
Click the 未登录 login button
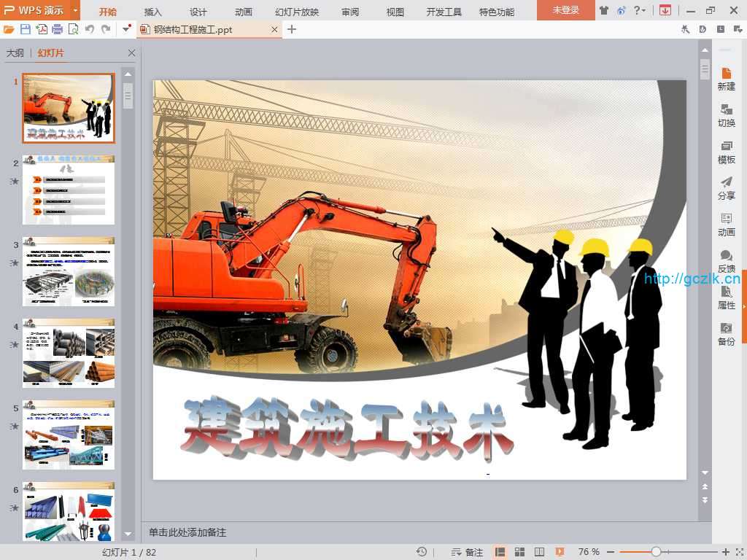click(565, 11)
